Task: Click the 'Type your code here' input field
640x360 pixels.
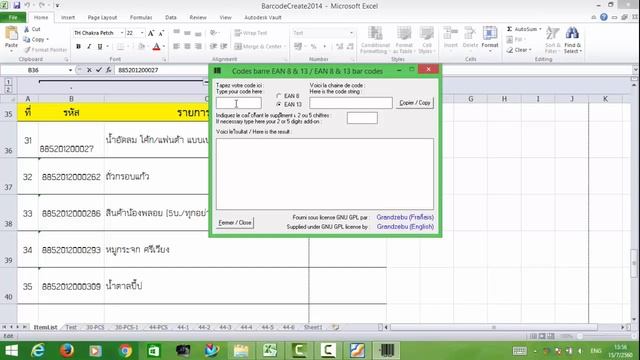Action: 239,103
